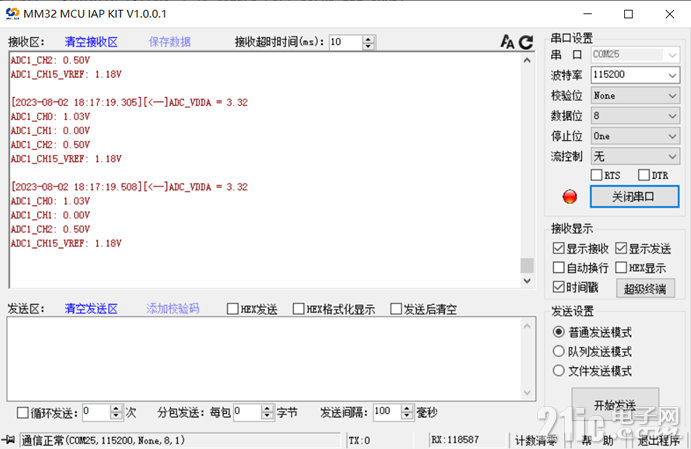Click 帮助 in the status bar
The image size is (691, 449).
(x=597, y=440)
